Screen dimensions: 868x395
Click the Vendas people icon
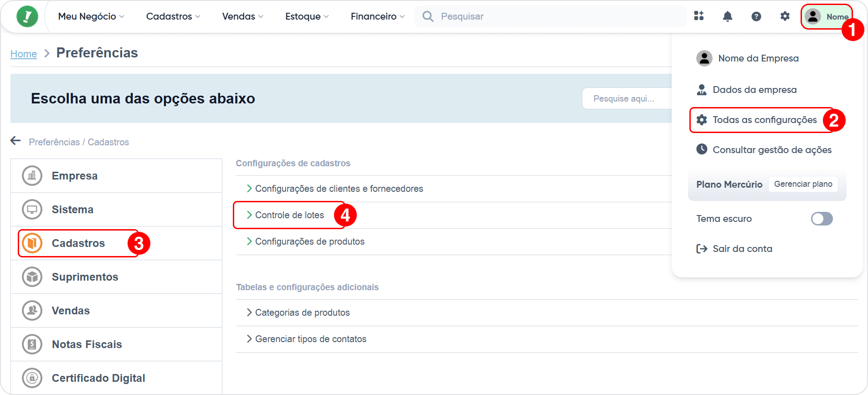pos(32,310)
